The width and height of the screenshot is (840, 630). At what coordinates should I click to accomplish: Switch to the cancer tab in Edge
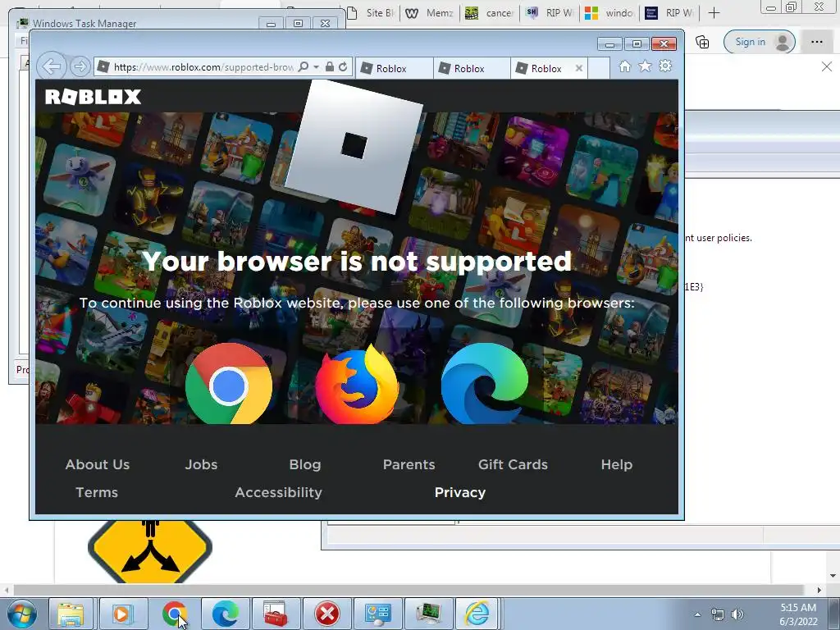pyautogui.click(x=491, y=13)
